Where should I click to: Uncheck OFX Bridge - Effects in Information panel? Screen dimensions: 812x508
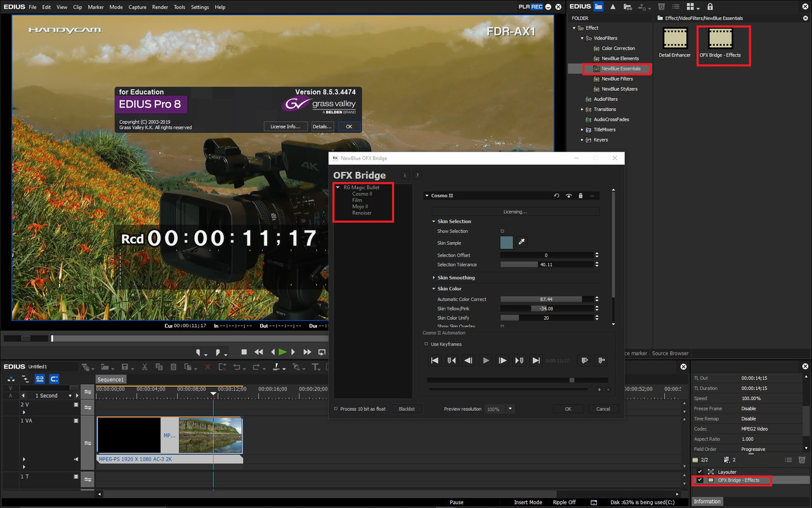pyautogui.click(x=700, y=480)
